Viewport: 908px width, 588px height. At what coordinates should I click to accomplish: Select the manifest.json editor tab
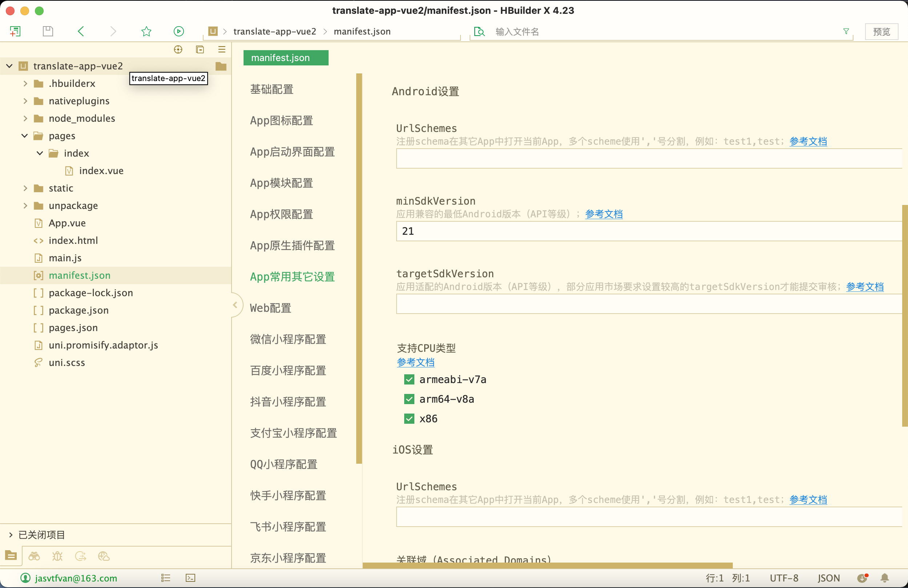pos(286,57)
